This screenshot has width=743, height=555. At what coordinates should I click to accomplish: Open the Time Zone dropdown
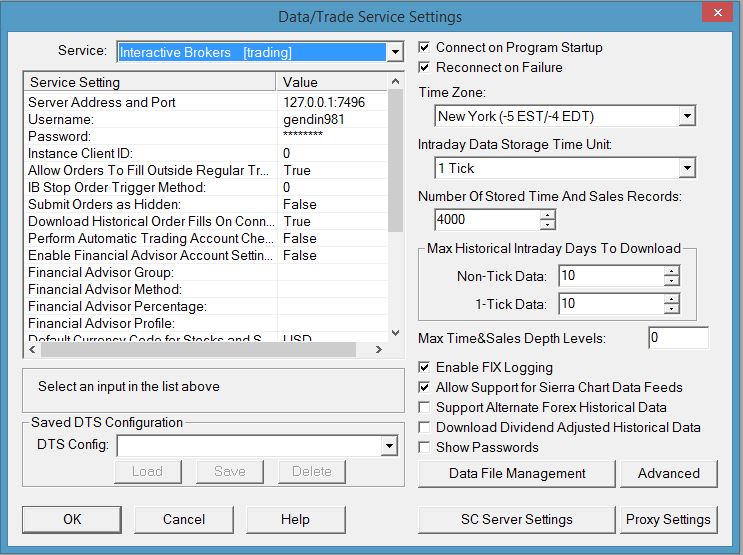(x=687, y=116)
